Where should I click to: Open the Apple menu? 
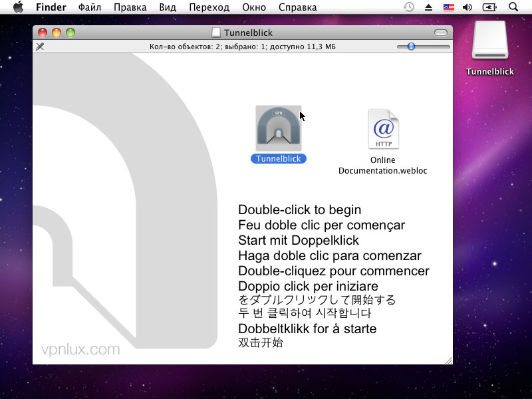[x=19, y=7]
